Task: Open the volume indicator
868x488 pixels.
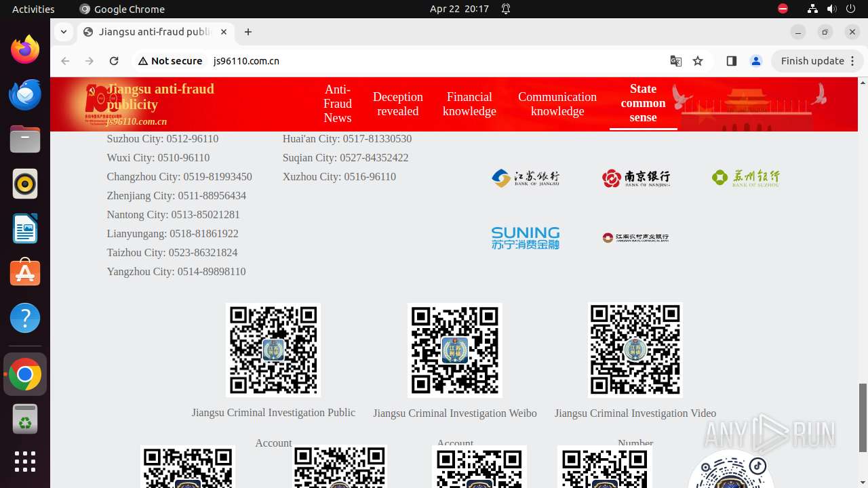Action: click(x=831, y=9)
